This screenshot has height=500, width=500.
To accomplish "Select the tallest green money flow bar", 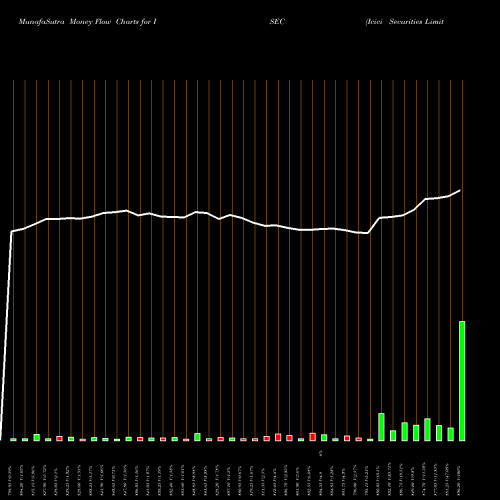I will click(x=462, y=381).
